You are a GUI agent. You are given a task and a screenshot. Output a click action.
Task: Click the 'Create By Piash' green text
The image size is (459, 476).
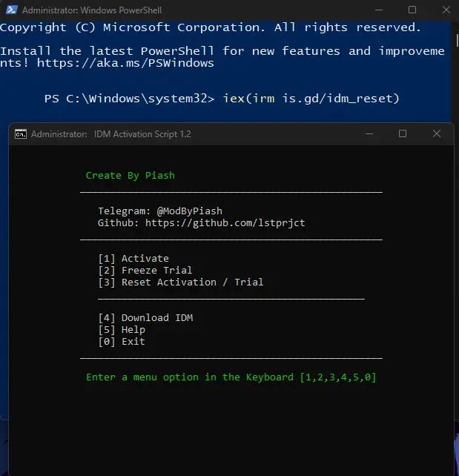click(131, 176)
